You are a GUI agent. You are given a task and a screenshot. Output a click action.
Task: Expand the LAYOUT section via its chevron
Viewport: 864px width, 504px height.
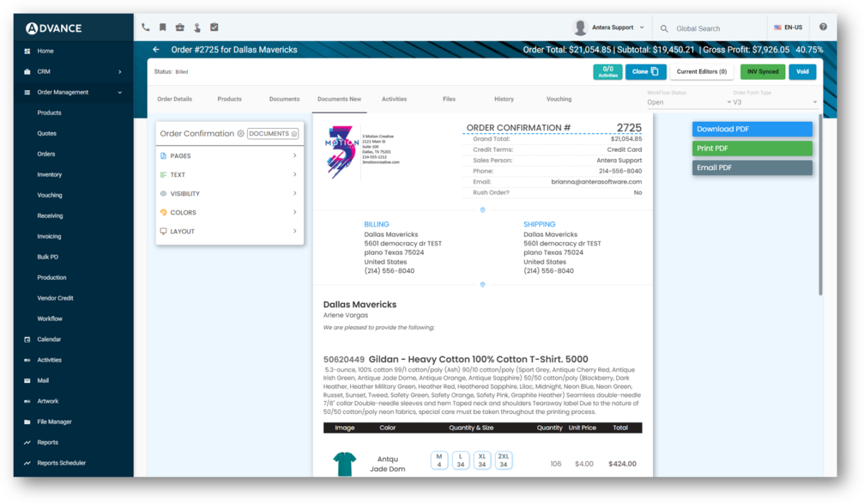pyautogui.click(x=294, y=231)
